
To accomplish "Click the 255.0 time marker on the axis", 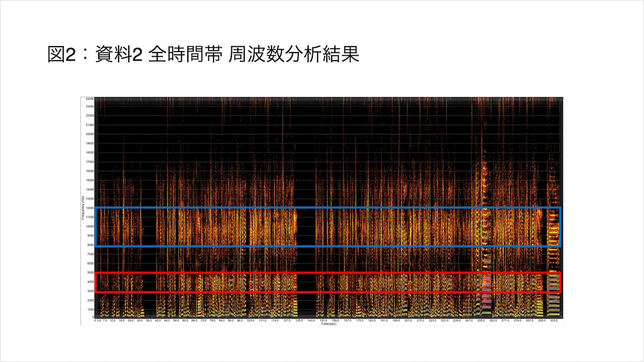I will (x=481, y=321).
